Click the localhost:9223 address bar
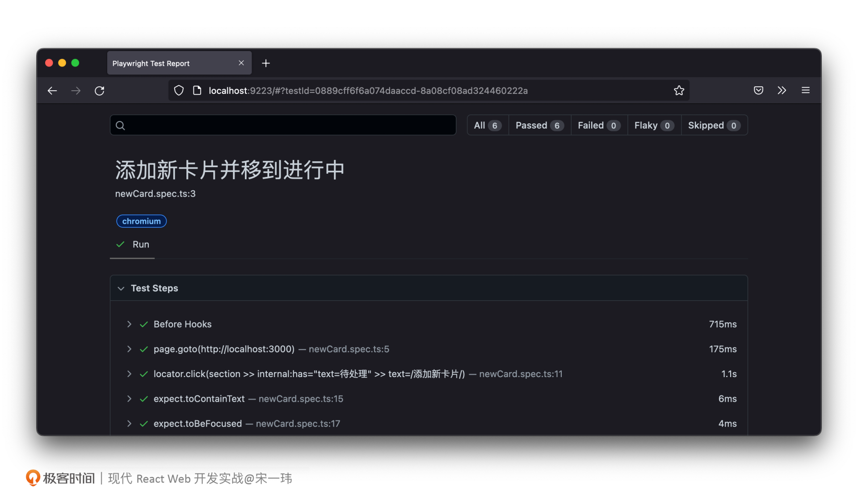The image size is (858, 504). [x=429, y=91]
